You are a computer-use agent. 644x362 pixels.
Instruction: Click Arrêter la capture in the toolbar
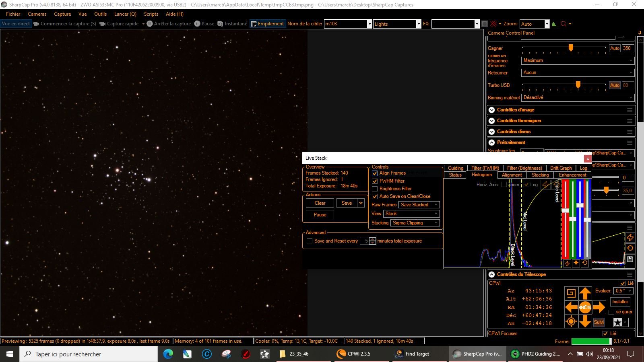169,24
